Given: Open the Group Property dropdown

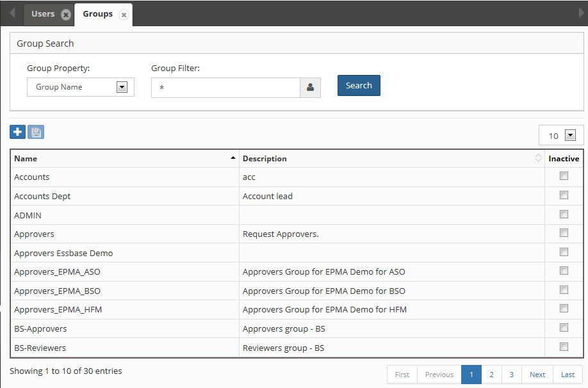Looking at the screenshot, I should [122, 87].
